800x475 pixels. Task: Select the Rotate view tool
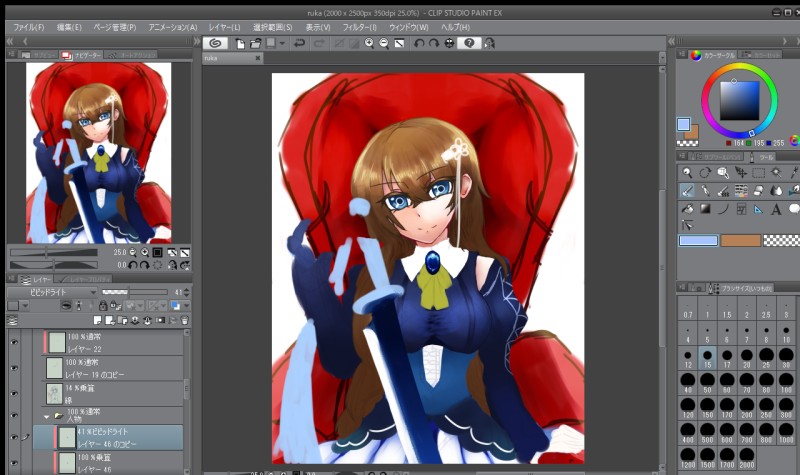[705, 172]
